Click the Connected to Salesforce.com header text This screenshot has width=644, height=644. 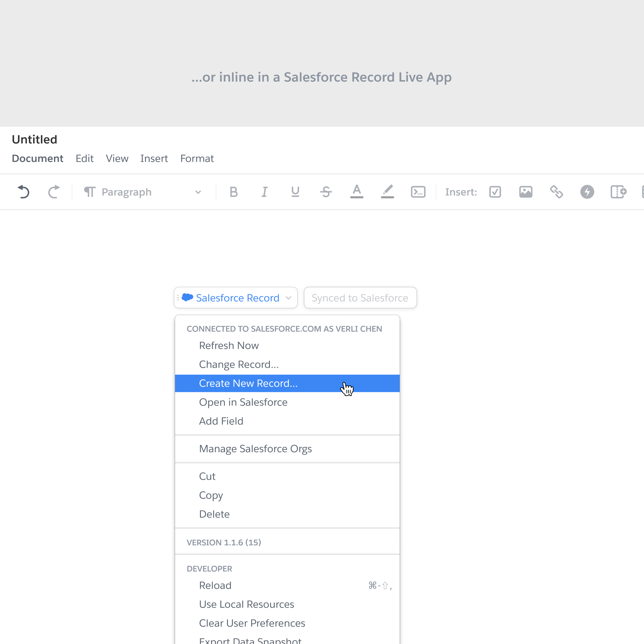pyautogui.click(x=284, y=329)
